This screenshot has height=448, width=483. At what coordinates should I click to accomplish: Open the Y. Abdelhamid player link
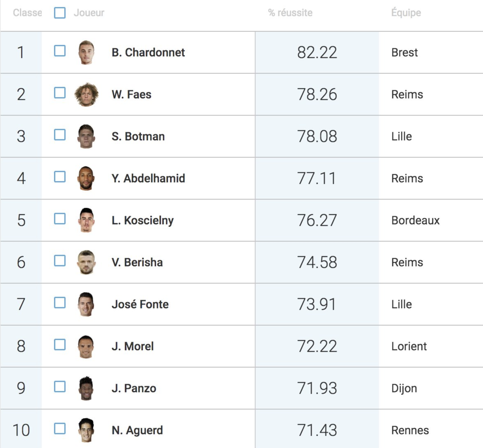pos(148,178)
